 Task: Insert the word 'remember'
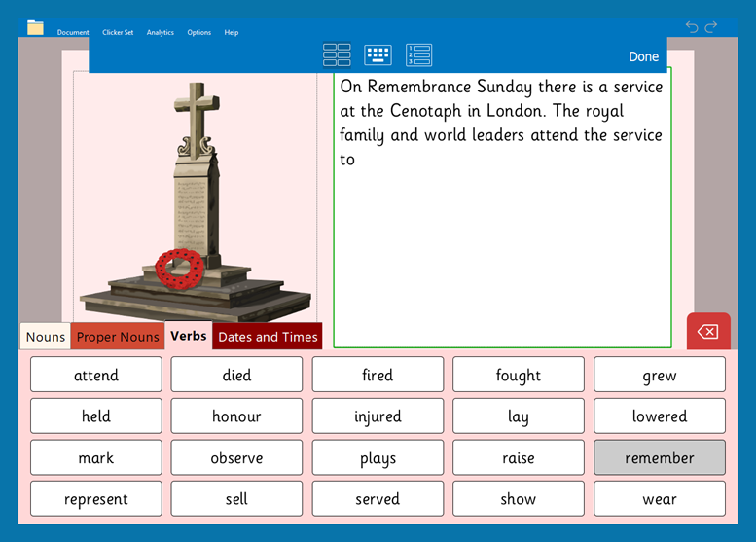point(660,457)
